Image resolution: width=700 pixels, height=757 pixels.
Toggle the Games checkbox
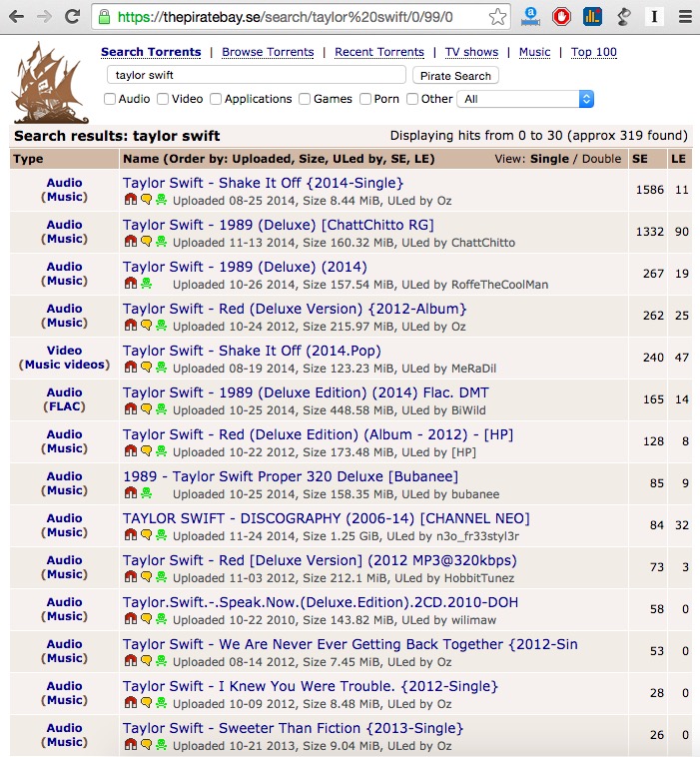(x=306, y=99)
